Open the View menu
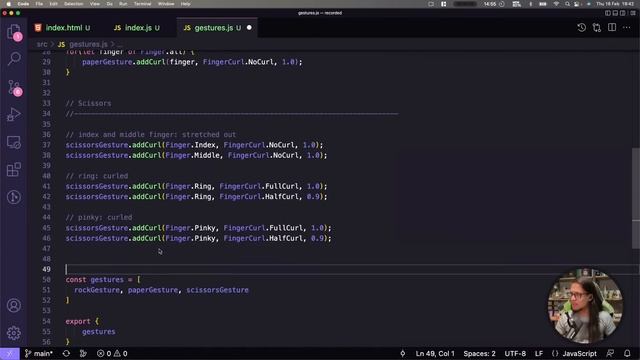Image resolution: width=640 pixels, height=360 pixels. click(95, 4)
